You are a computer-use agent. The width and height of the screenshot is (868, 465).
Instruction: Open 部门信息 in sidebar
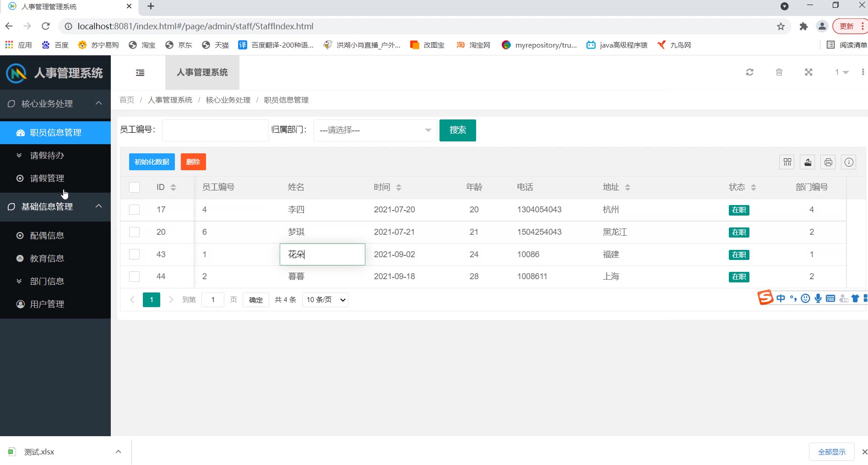coord(55,281)
